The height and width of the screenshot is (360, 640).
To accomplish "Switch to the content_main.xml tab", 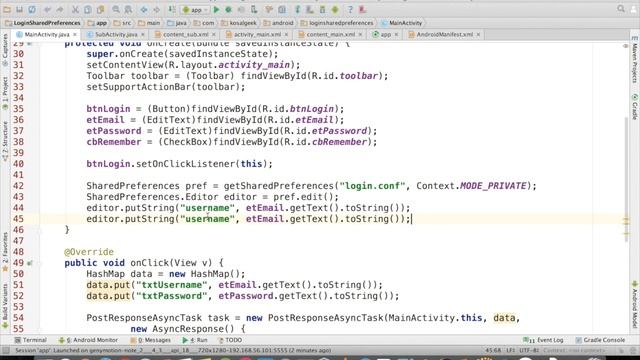I will [330, 34].
